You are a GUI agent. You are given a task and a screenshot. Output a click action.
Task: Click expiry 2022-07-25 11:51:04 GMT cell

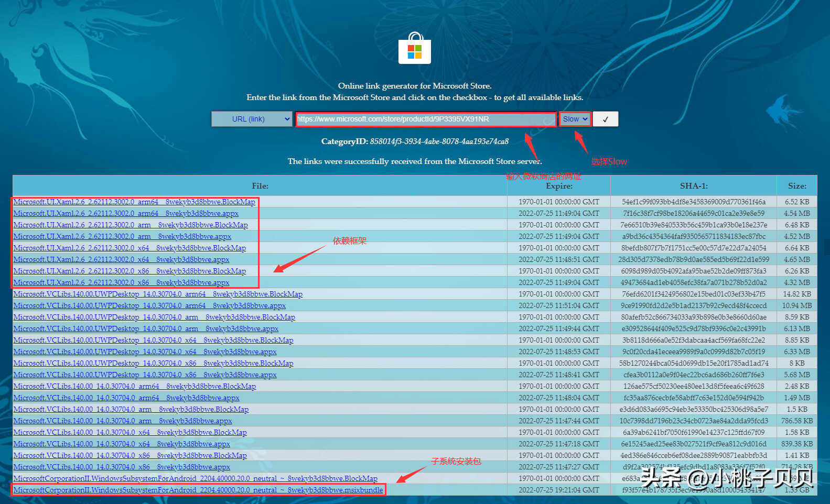pos(559,305)
